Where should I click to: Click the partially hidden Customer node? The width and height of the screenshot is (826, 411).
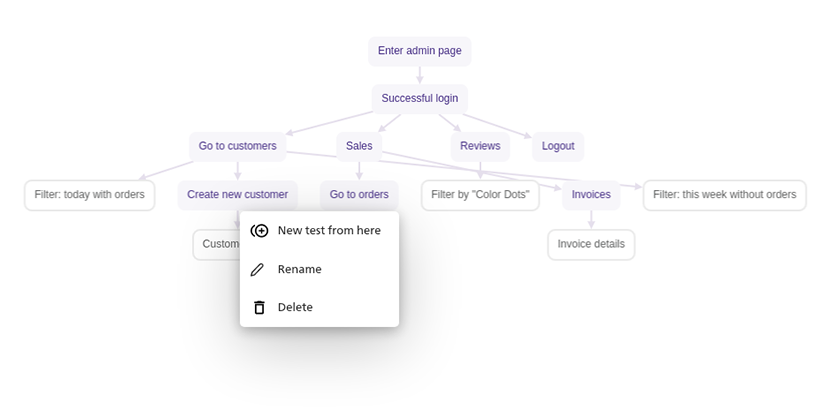coord(217,244)
